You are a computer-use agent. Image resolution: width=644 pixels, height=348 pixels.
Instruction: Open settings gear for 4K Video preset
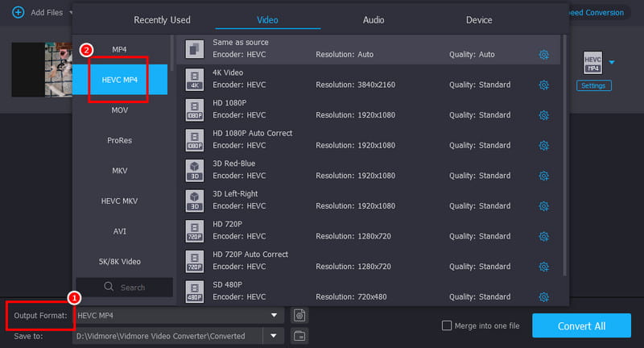543,85
